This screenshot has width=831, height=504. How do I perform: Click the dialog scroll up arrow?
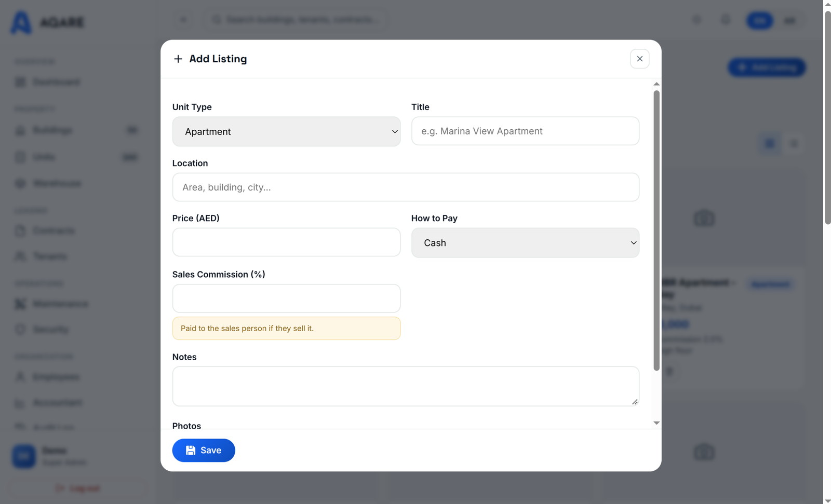[656, 84]
